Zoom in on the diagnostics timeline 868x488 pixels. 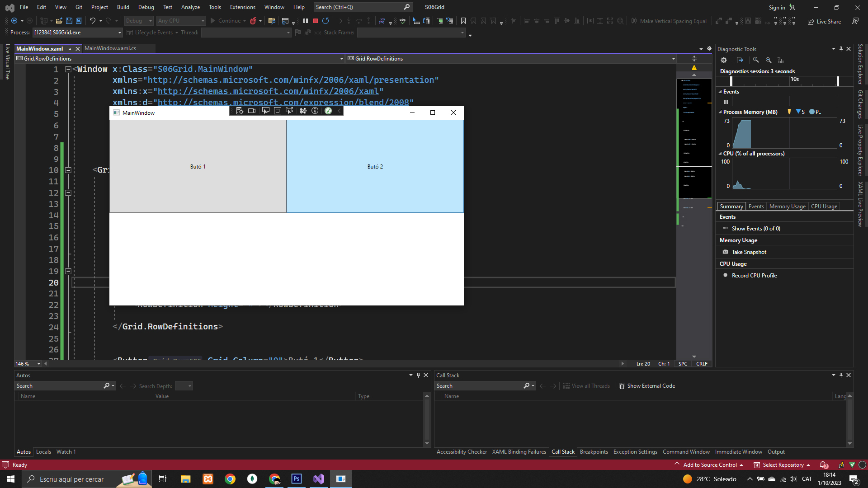pyautogui.click(x=756, y=60)
